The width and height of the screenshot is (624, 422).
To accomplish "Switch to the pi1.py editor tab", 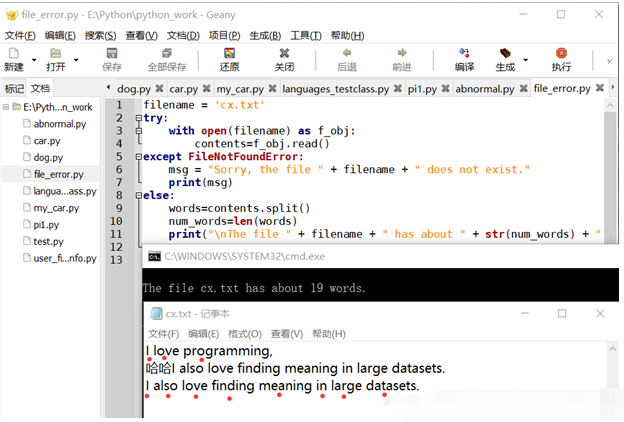I will (x=422, y=89).
